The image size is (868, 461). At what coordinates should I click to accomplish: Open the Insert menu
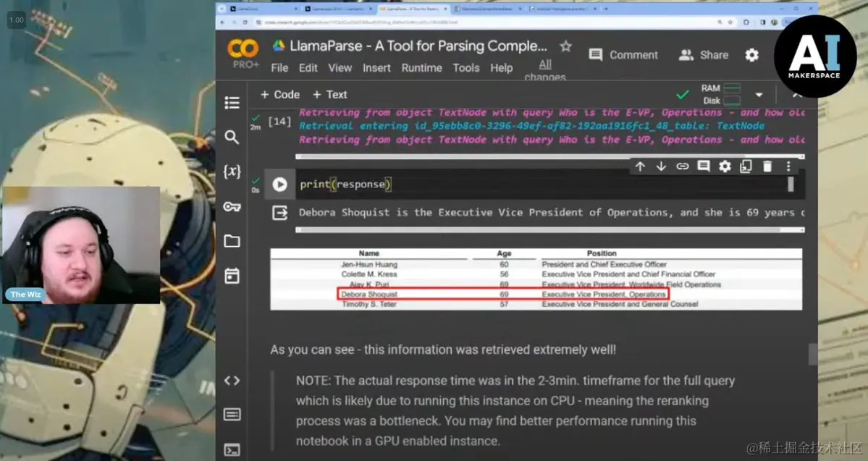(376, 68)
